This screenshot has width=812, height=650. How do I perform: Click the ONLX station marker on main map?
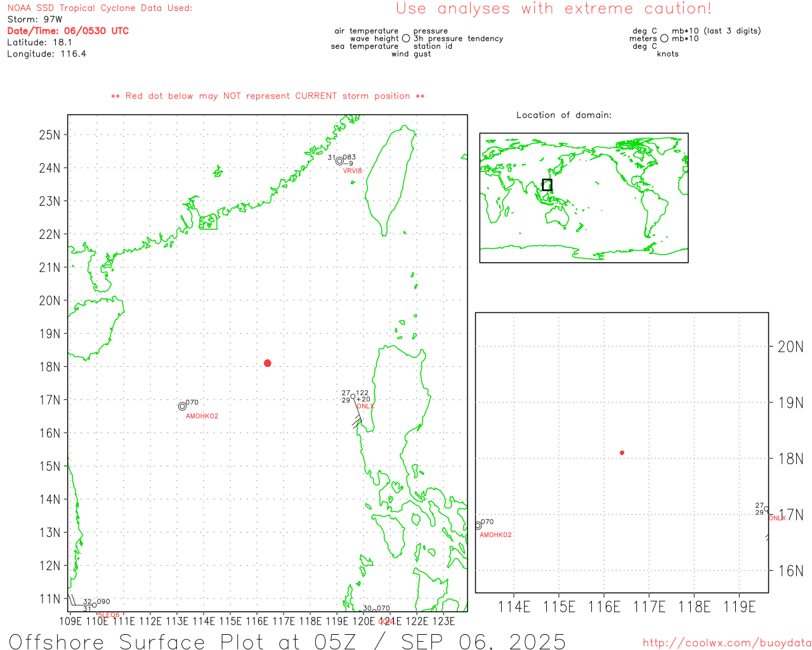[x=353, y=397]
